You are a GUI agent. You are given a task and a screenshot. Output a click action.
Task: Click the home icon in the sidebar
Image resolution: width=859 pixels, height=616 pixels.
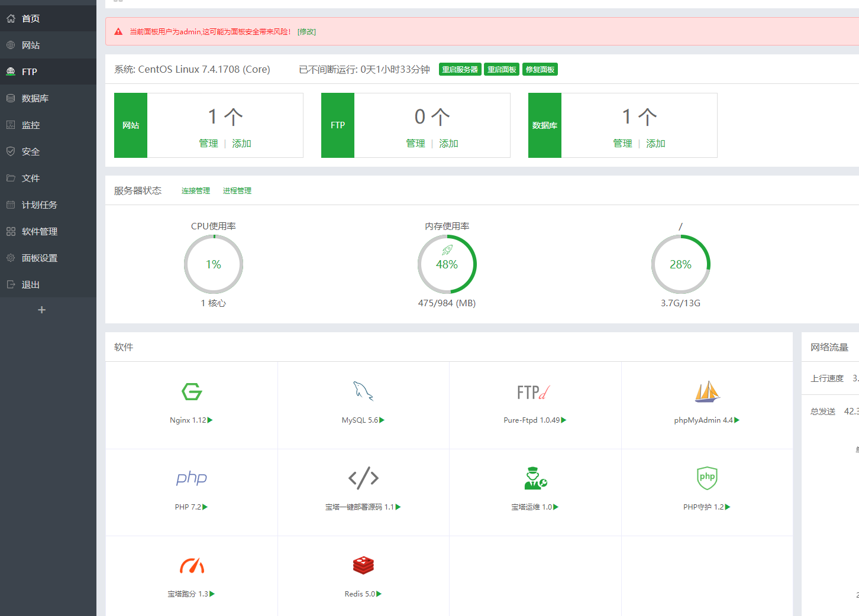(11, 18)
